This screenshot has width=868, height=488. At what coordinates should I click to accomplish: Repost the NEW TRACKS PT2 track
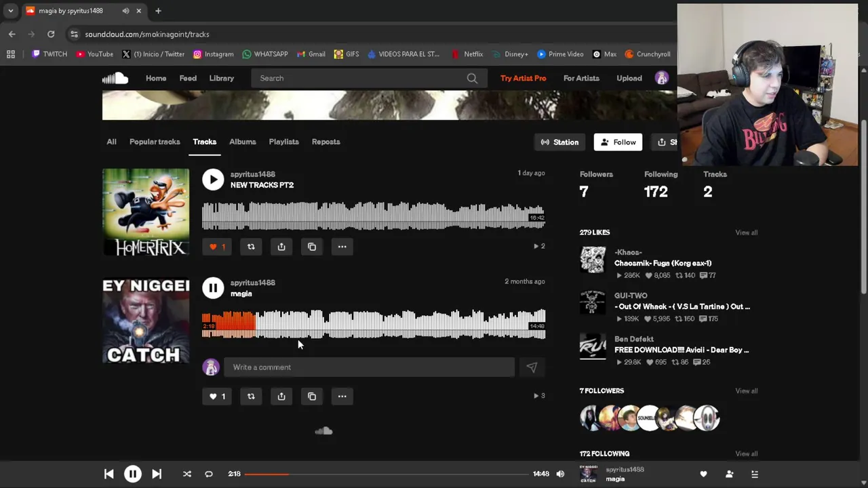point(251,247)
